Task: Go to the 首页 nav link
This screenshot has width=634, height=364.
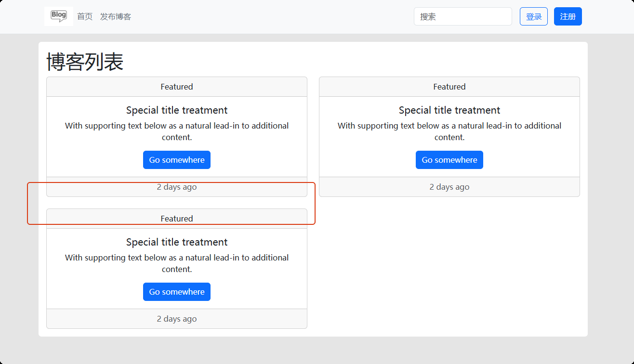Action: point(85,16)
